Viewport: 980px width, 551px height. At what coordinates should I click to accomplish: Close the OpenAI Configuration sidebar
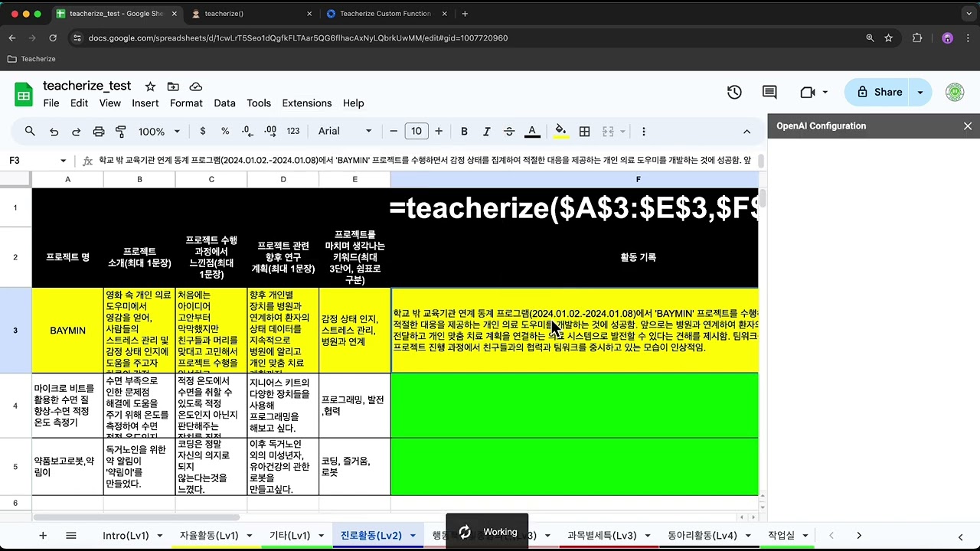click(x=968, y=126)
